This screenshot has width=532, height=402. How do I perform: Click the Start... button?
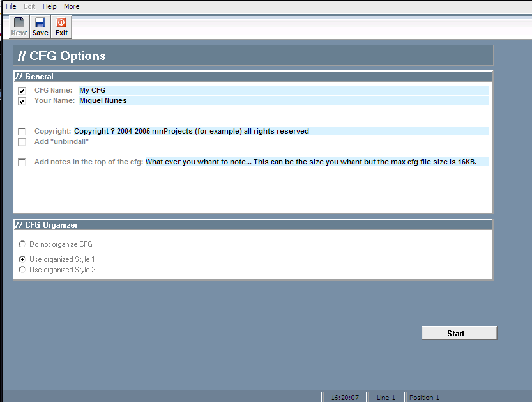pyautogui.click(x=459, y=333)
